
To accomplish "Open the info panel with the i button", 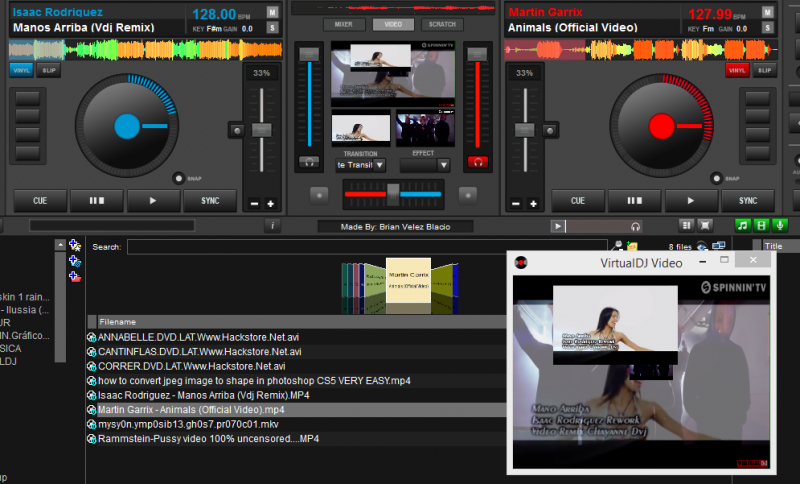I will pos(272,226).
